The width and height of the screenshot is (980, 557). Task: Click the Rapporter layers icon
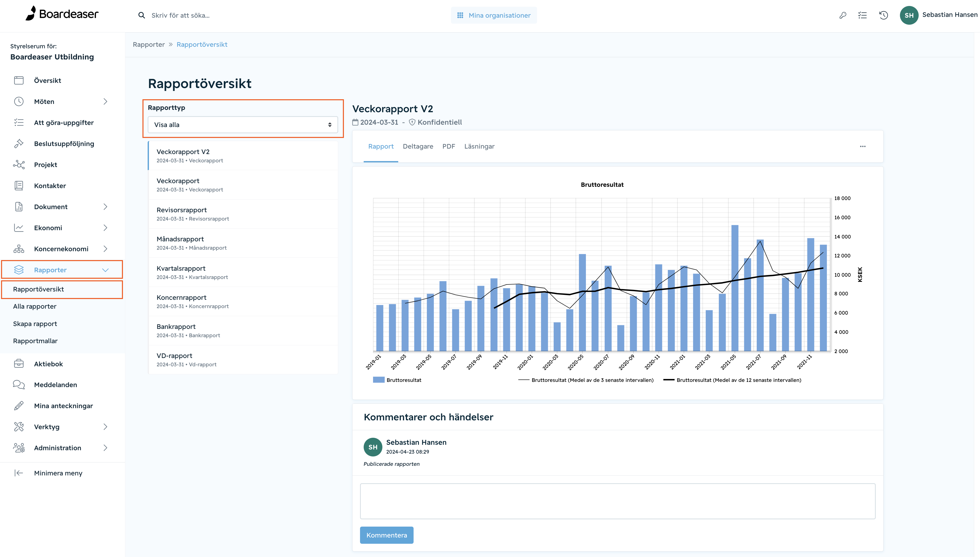click(19, 270)
